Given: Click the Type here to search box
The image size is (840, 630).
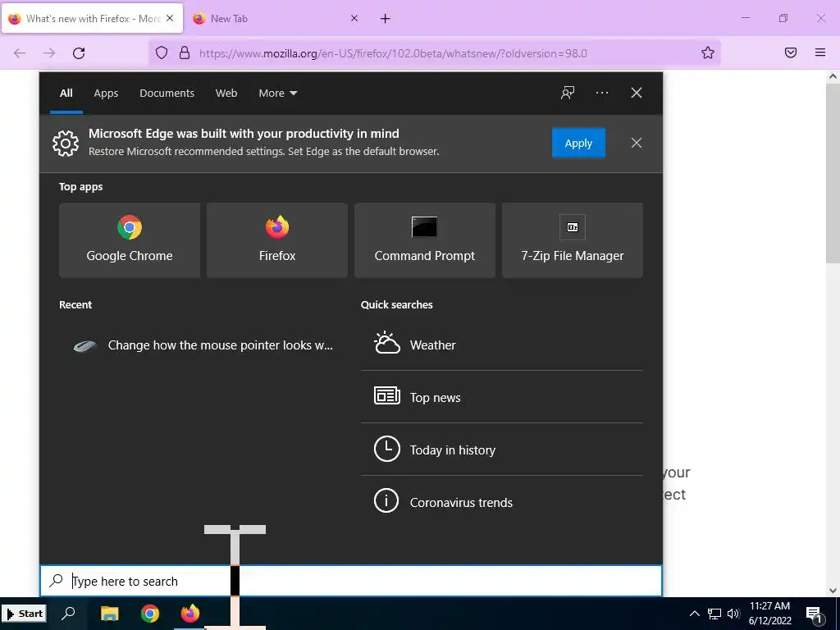Looking at the screenshot, I should click(351, 582).
